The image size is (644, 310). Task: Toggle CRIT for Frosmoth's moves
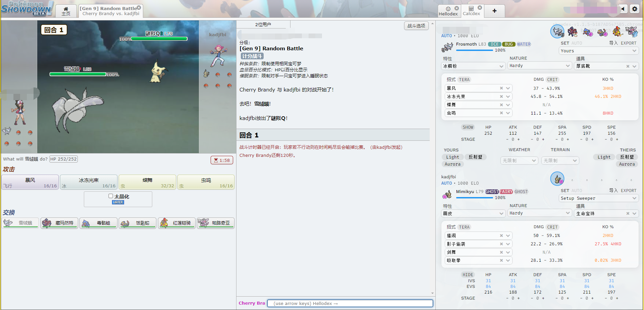click(552, 80)
